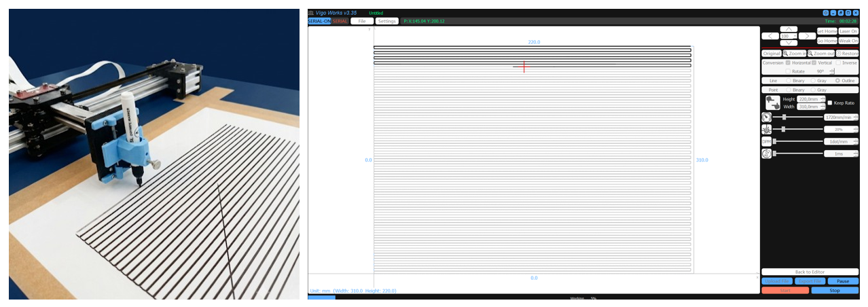Click Set Home button
Image resolution: width=868 pixels, height=307 pixels.
point(827,31)
